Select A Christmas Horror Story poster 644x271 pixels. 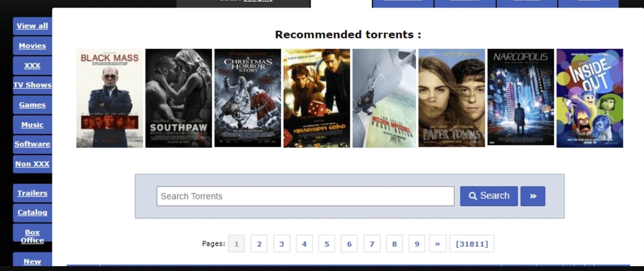pos(248,98)
